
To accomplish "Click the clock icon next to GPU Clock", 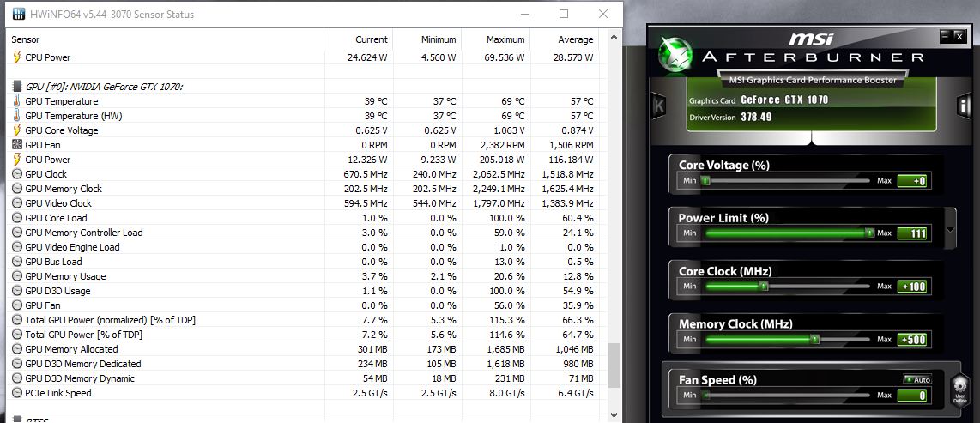I will click(17, 174).
